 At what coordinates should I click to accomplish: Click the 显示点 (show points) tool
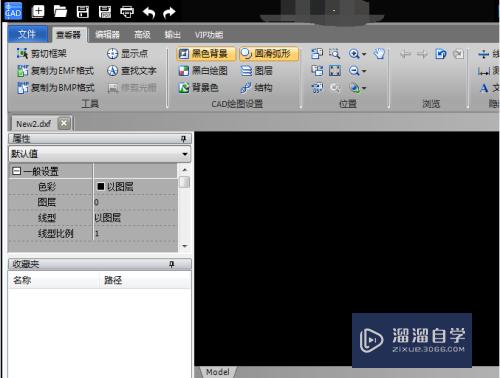(127, 53)
